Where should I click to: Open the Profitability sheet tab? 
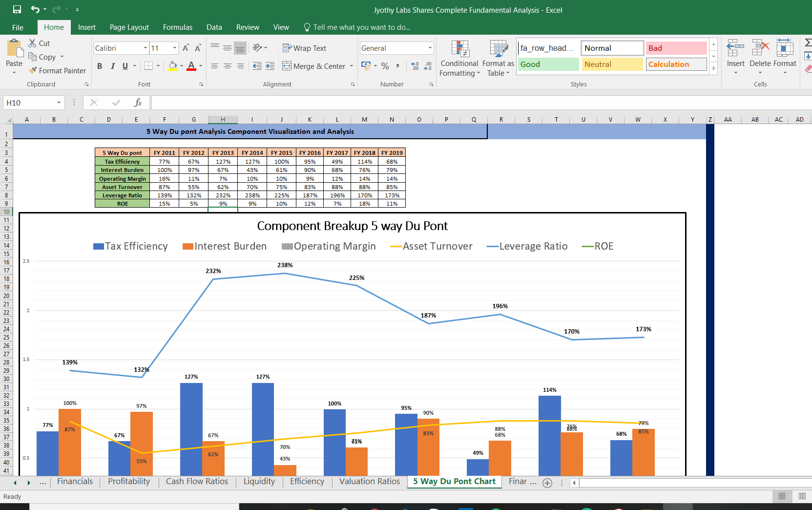(x=129, y=482)
